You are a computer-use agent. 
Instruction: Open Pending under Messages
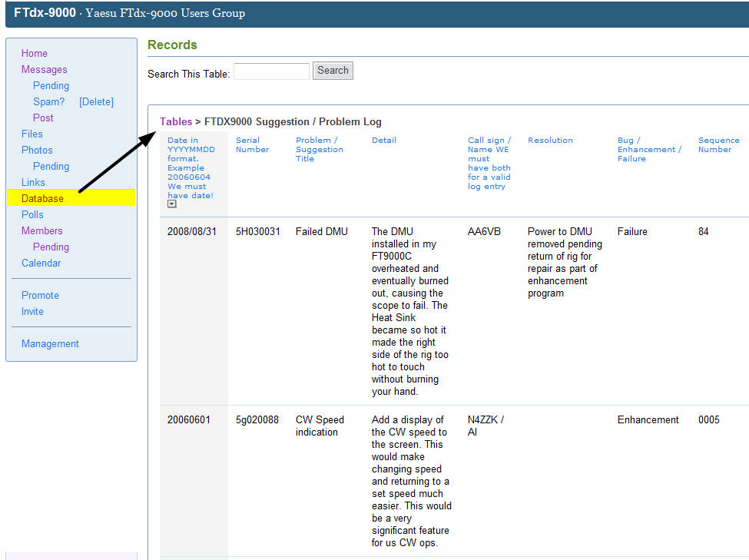[x=51, y=85]
